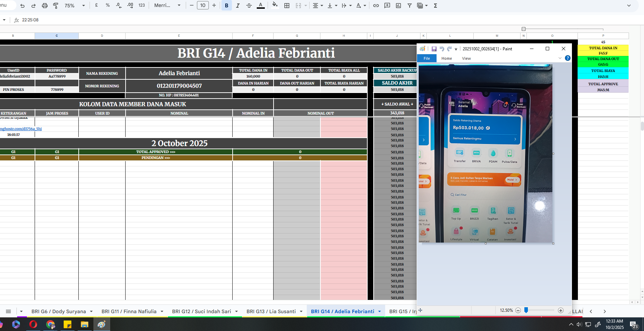The width and height of the screenshot is (644, 331).
Task: Format cell as pound currency
Action: 96,6
